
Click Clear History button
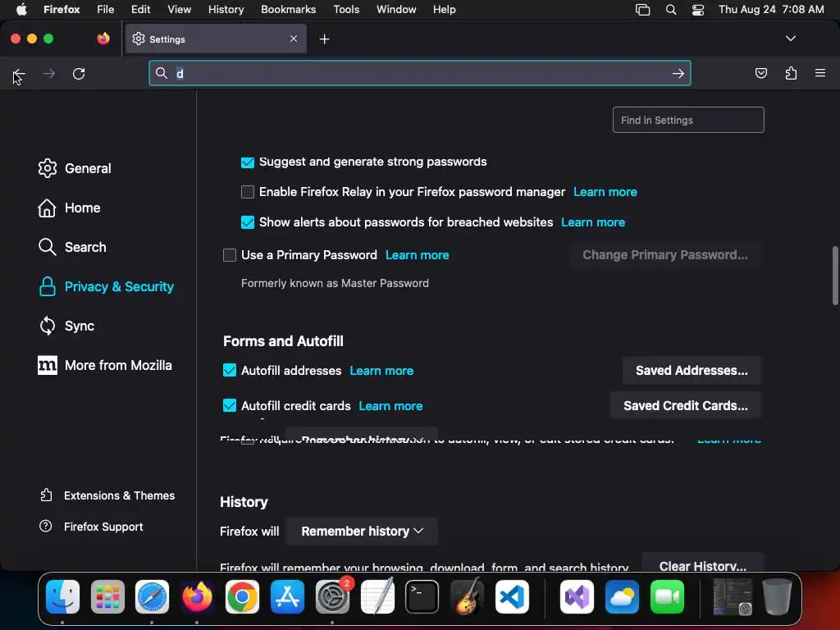click(x=702, y=564)
